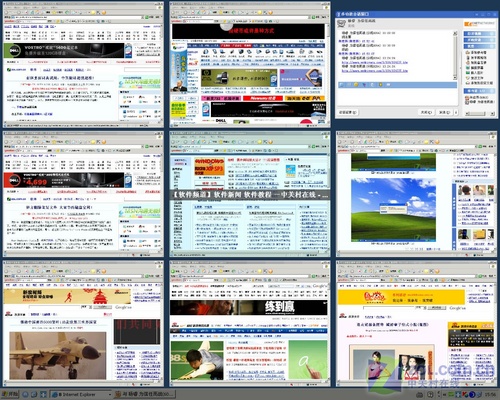
Task: Switch to the chat window taskbar button
Action: [x=144, y=394]
